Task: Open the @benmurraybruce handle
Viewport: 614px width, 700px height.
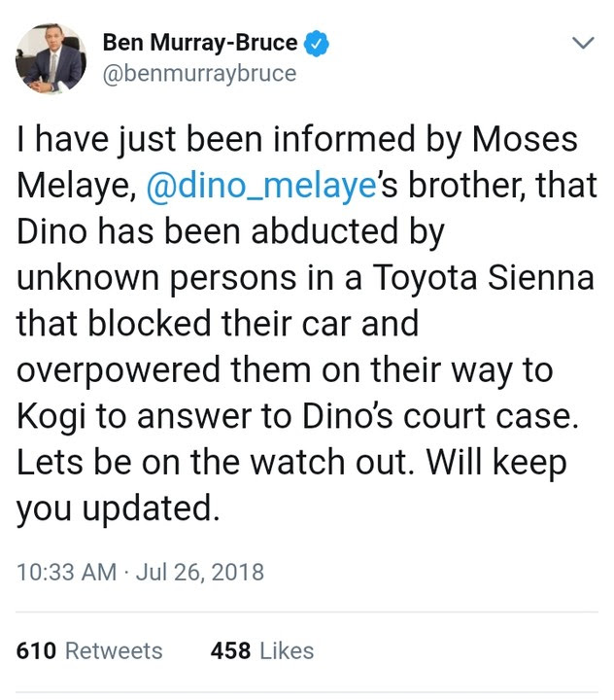Action: pos(199,74)
